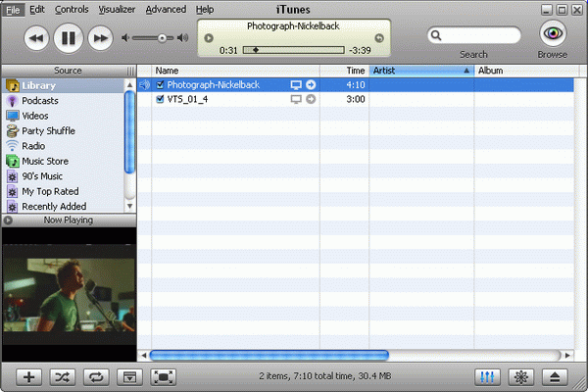This screenshot has height=392, width=588.
Task: Click the rewind previous track button
Action: [x=36, y=38]
